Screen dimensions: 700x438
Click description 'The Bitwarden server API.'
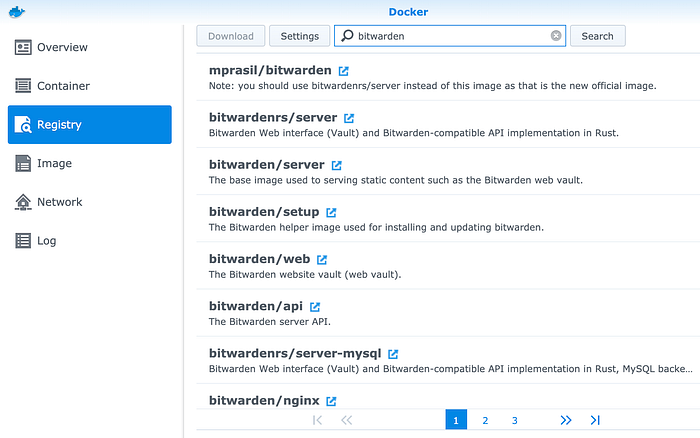point(270,321)
